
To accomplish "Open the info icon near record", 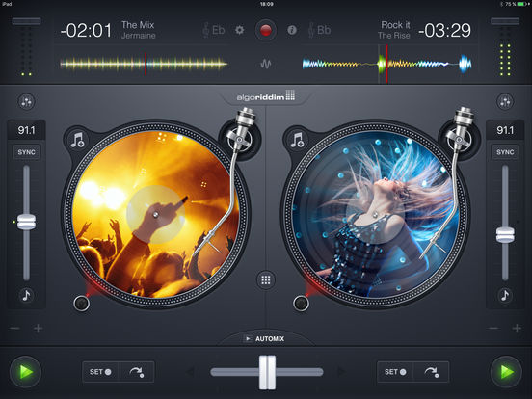I will (x=292, y=30).
